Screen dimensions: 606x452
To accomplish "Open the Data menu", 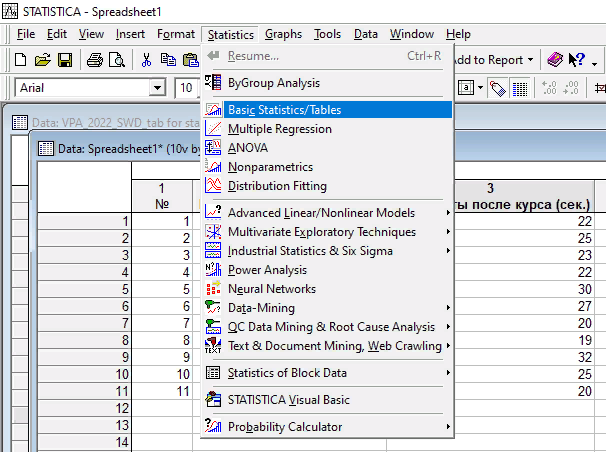I will (x=366, y=34).
